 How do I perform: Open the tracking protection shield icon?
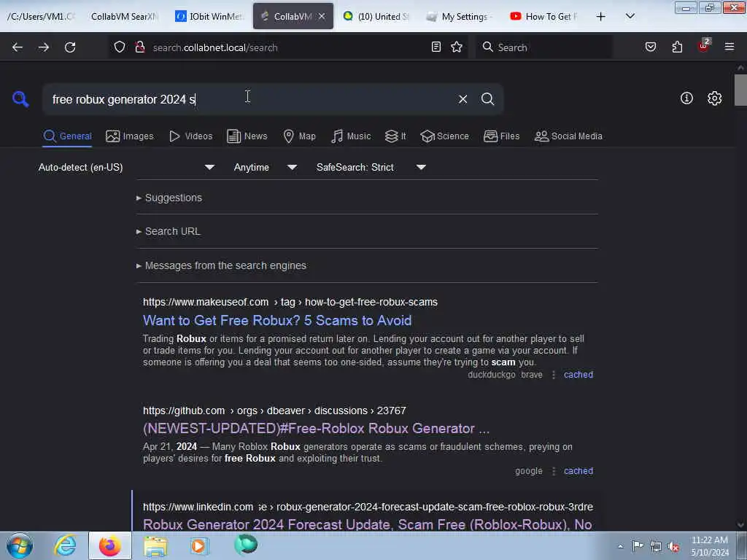coord(120,47)
